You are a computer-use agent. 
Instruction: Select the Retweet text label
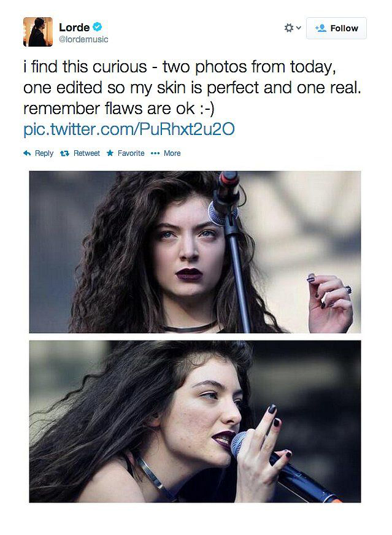86,153
